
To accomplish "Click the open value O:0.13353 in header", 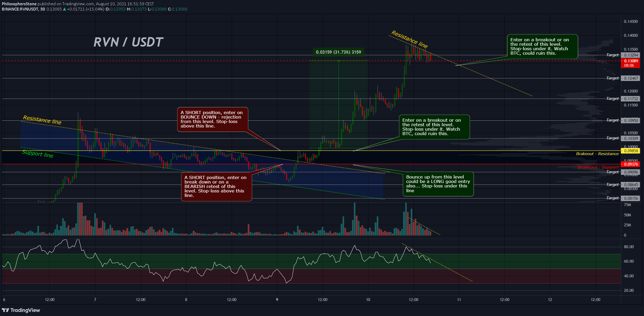I will 116,9.
